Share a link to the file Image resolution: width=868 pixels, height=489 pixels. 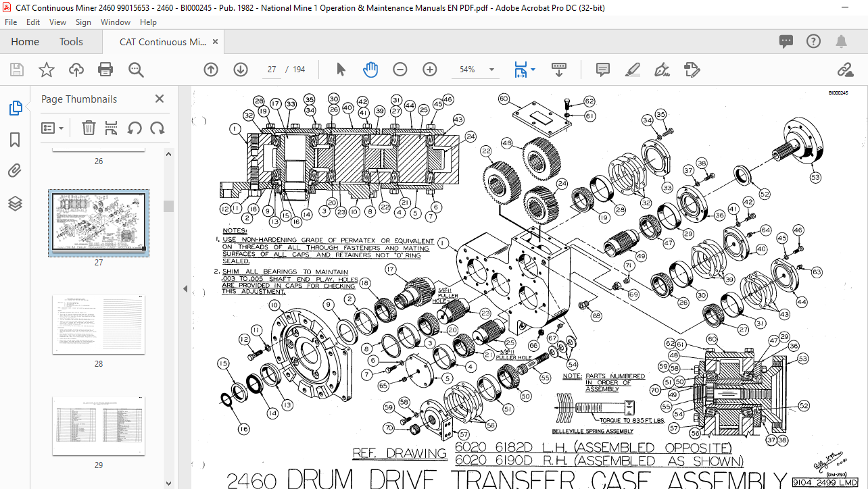[845, 70]
